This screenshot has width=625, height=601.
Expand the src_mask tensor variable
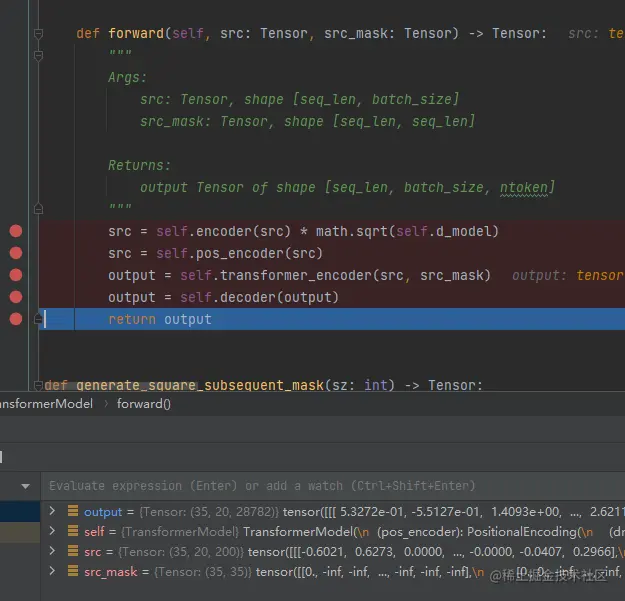click(52, 571)
